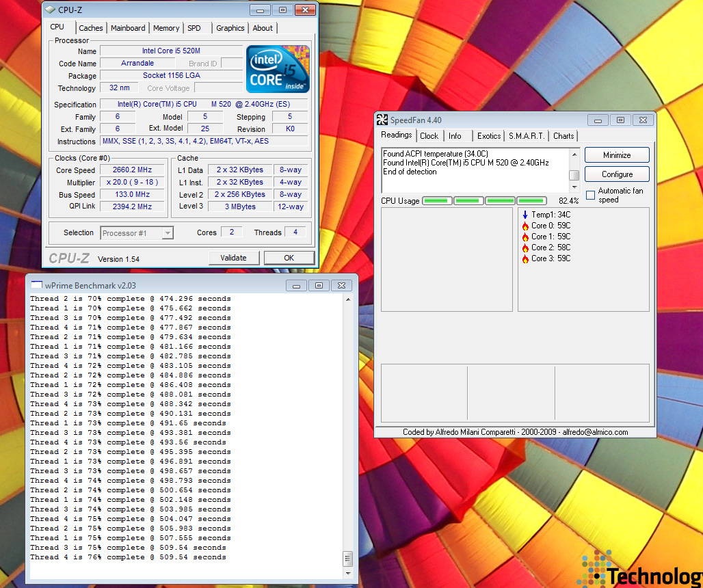Viewport: 703px width, 588px height.
Task: Close the CPU-Z window
Action: pos(305,10)
